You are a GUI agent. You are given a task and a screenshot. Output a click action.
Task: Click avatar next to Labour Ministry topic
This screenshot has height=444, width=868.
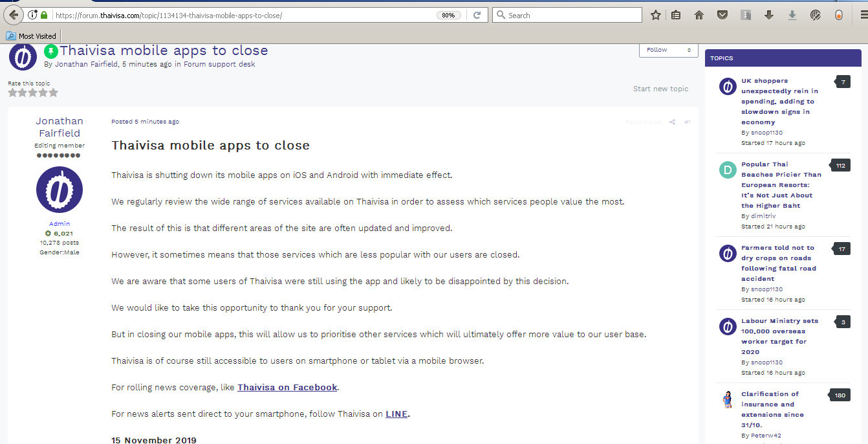[x=728, y=326]
